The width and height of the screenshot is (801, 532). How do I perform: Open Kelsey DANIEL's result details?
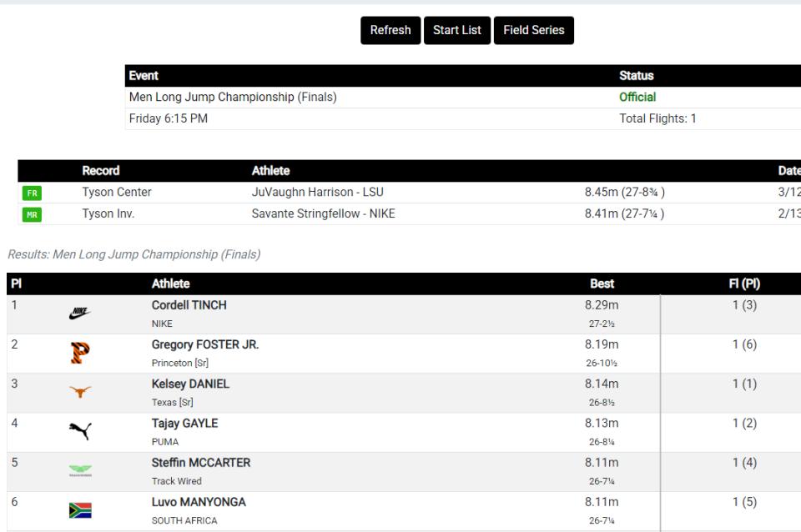coord(190,384)
